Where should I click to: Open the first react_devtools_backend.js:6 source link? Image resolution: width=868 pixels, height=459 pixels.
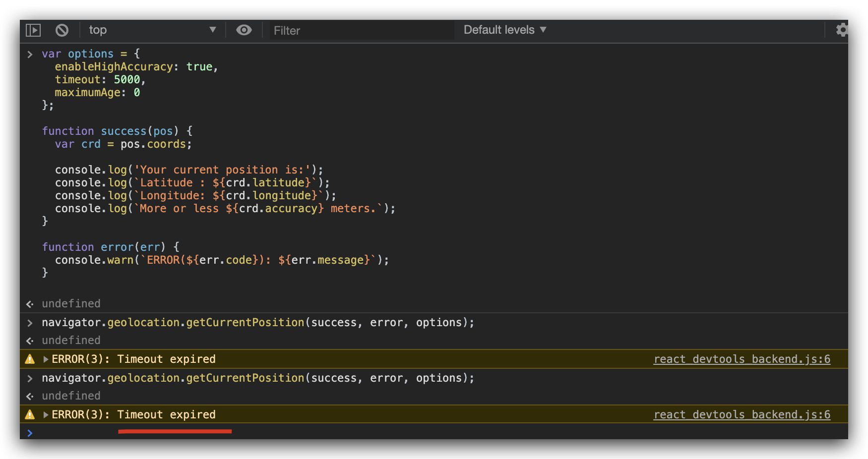click(742, 359)
